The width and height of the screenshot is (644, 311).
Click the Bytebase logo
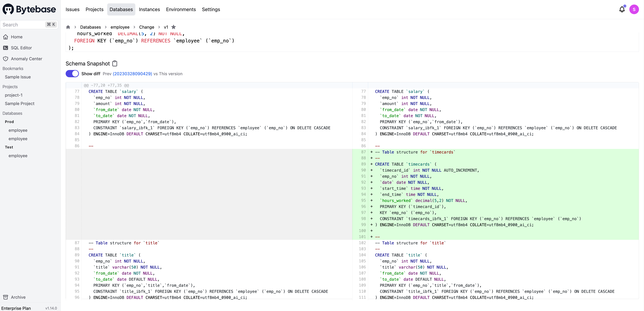[29, 9]
